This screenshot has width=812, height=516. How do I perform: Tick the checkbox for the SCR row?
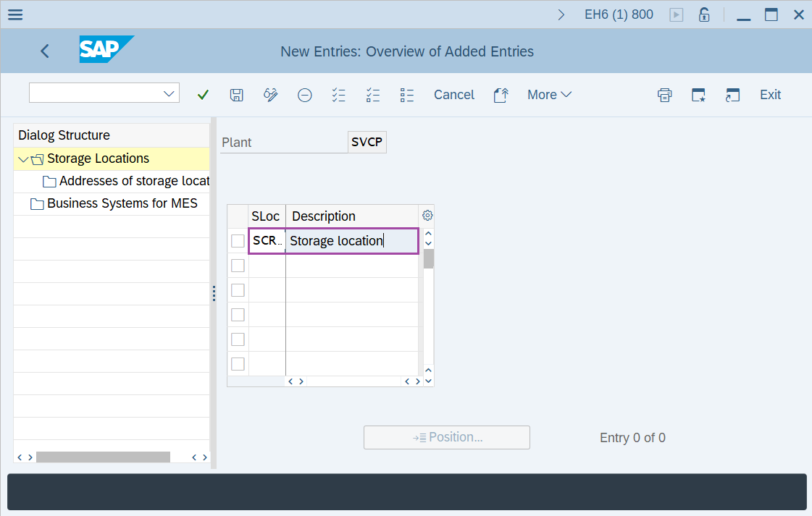click(238, 241)
